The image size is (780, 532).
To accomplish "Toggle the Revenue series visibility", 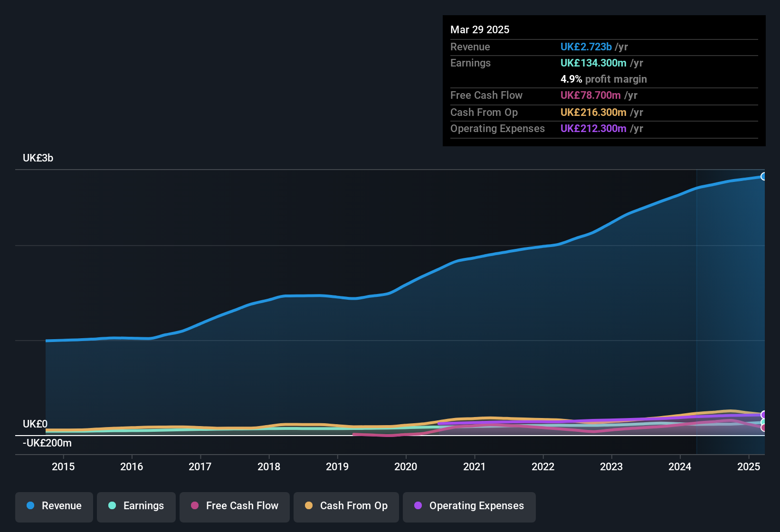I will [x=54, y=506].
